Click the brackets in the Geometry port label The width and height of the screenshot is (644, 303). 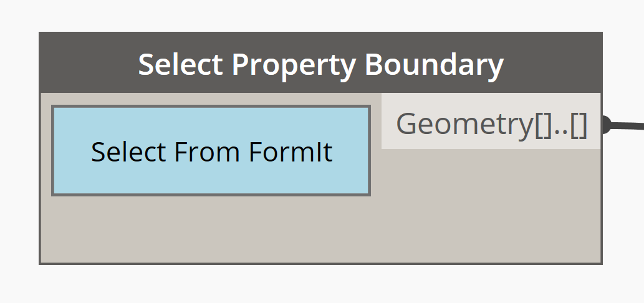point(561,123)
